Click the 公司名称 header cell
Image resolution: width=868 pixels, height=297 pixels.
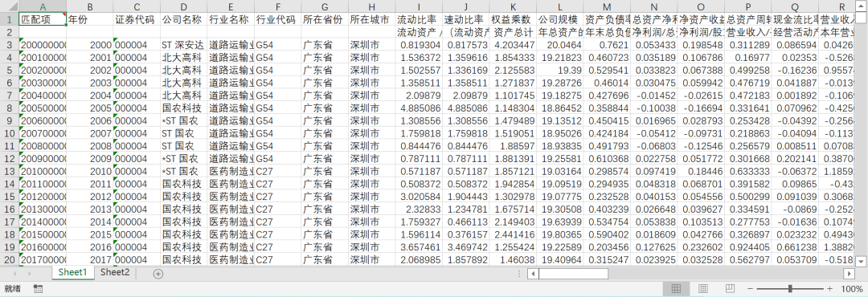tap(184, 18)
